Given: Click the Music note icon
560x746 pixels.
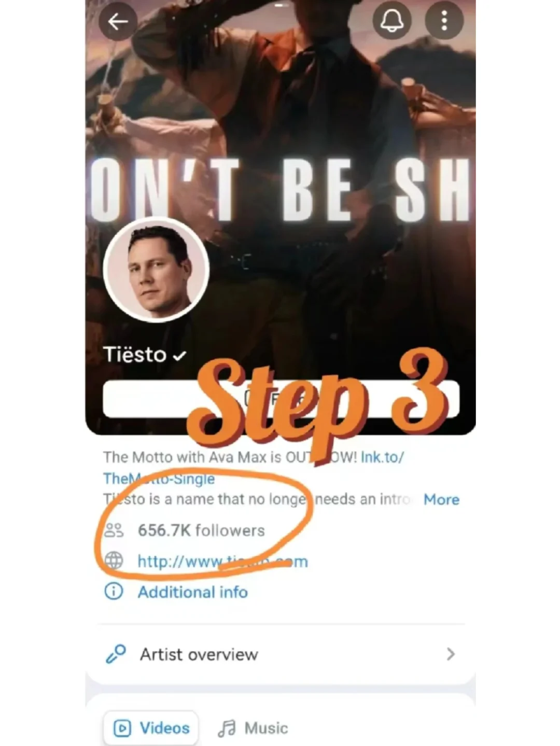Looking at the screenshot, I should click(x=227, y=728).
